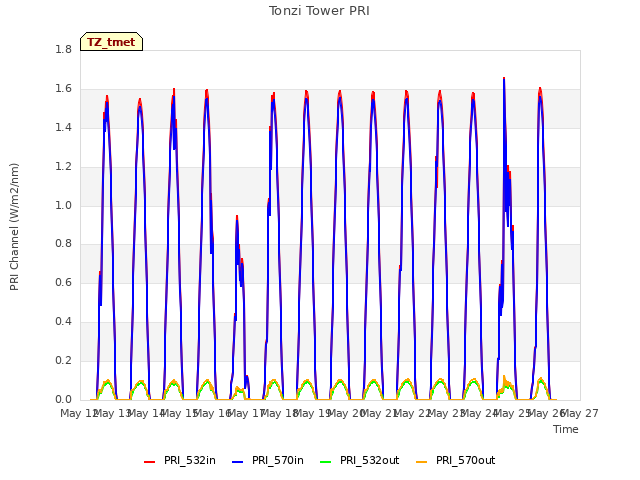This screenshot has width=640, height=480.
Task: Click the 1.2 y-axis tick label
Action: [x=64, y=167]
